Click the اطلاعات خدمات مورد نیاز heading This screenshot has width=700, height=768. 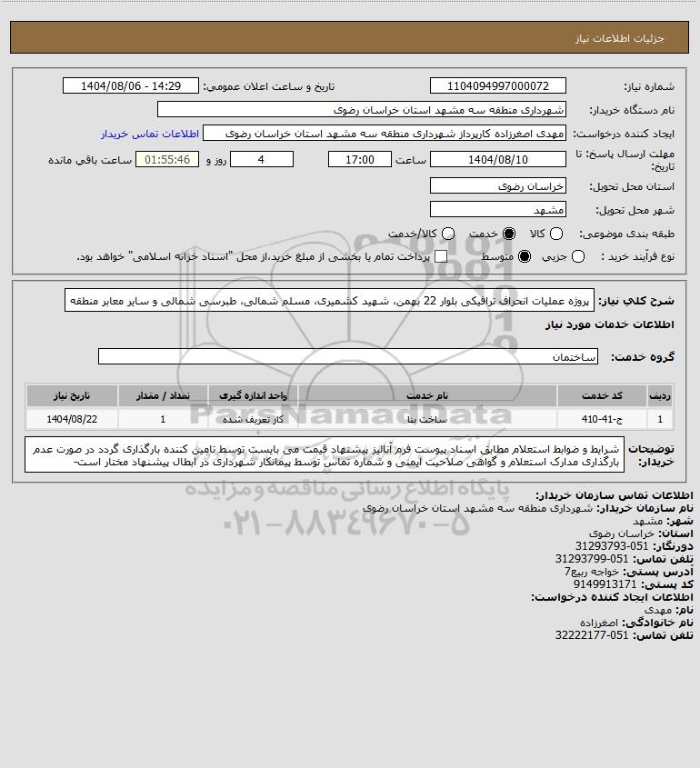pos(610,324)
